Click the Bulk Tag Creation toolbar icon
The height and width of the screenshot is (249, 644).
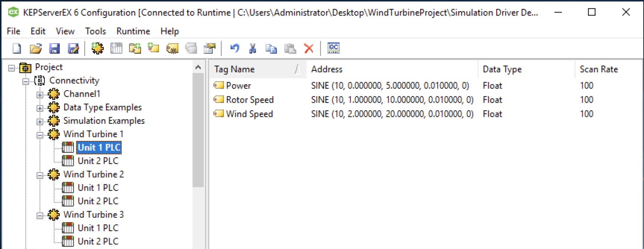pos(172,48)
